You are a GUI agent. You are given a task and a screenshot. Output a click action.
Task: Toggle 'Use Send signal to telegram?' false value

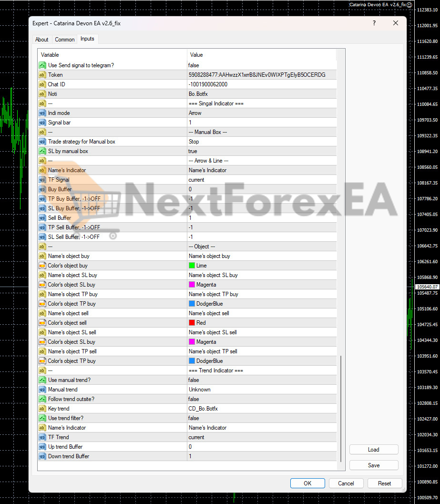pyautogui.click(x=194, y=65)
